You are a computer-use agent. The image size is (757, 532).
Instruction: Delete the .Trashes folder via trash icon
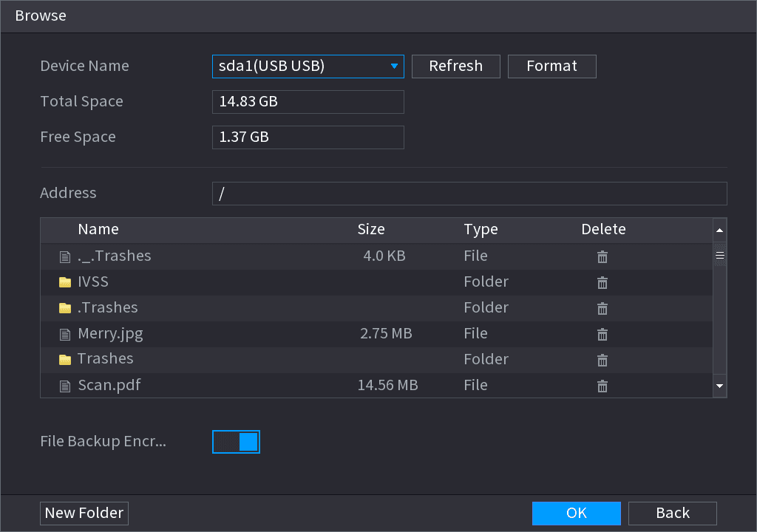click(602, 308)
